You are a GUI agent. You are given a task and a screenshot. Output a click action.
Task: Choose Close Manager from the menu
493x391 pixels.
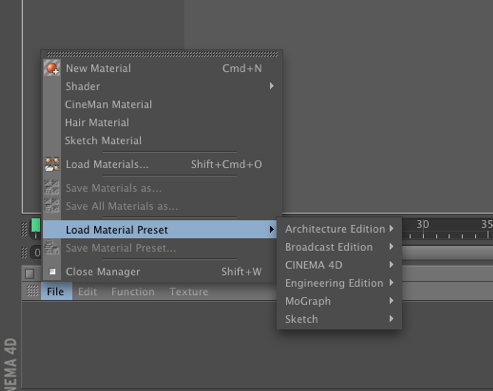click(x=162, y=272)
